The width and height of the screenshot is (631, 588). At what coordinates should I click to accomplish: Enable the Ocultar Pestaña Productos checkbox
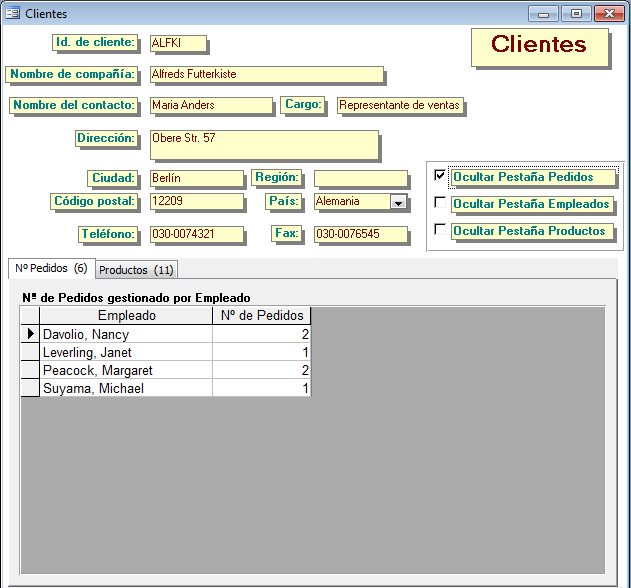click(440, 229)
